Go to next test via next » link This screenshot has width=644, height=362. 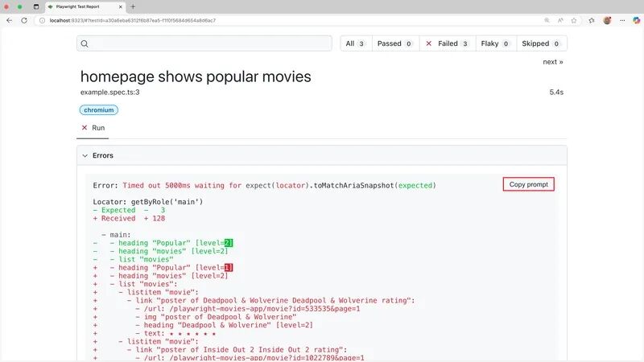(x=553, y=62)
